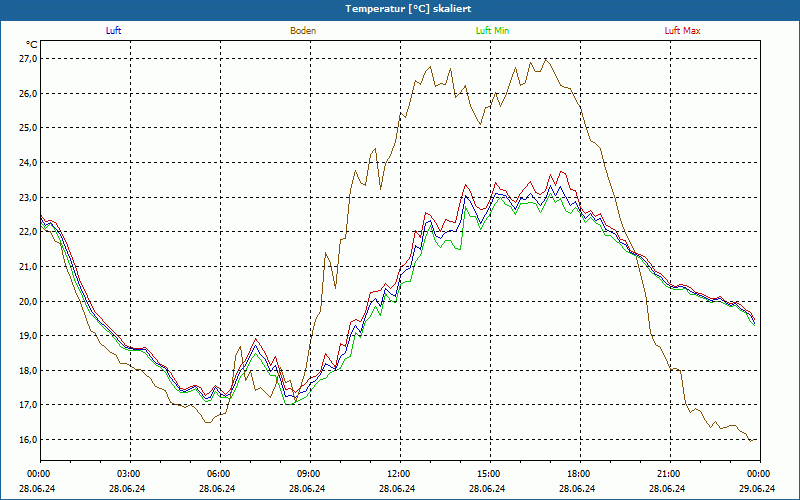Select the "Boden" legend entry
The image size is (800, 500).
click(x=303, y=31)
